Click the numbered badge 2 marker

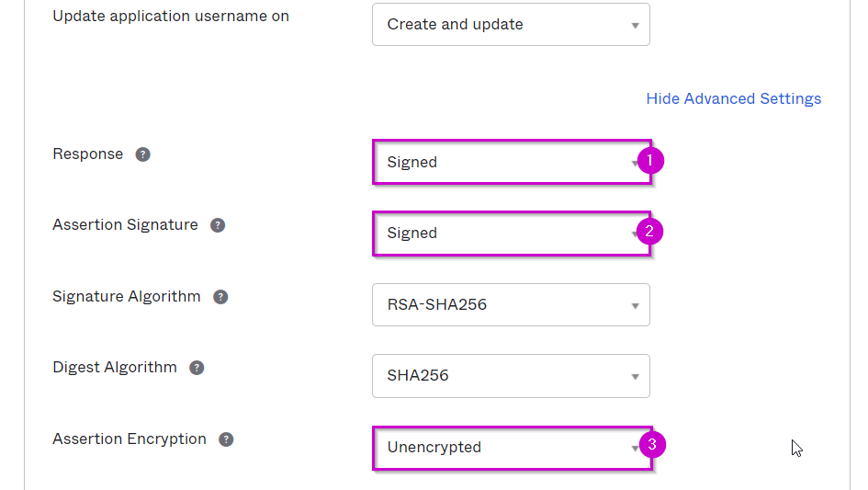click(x=650, y=231)
